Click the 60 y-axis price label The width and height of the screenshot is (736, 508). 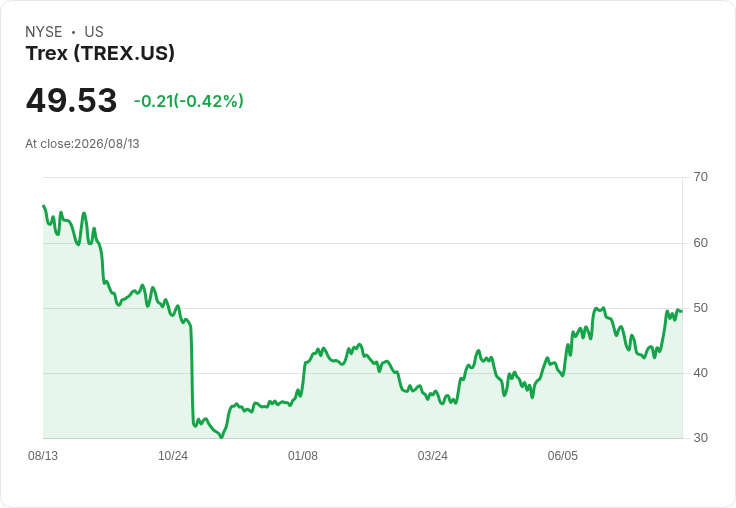[700, 243]
